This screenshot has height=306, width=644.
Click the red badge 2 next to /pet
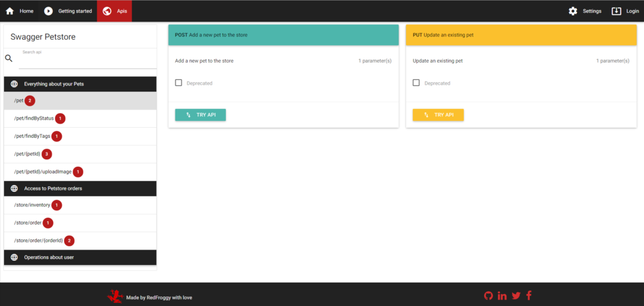click(x=30, y=101)
